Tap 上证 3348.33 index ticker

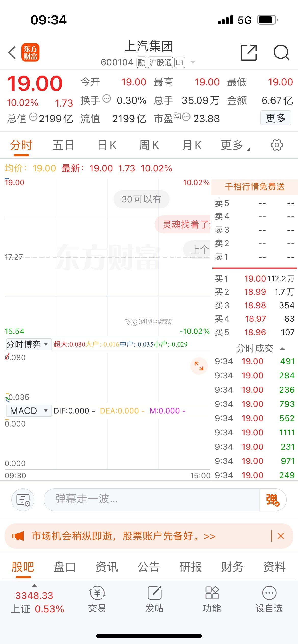[x=37, y=602]
